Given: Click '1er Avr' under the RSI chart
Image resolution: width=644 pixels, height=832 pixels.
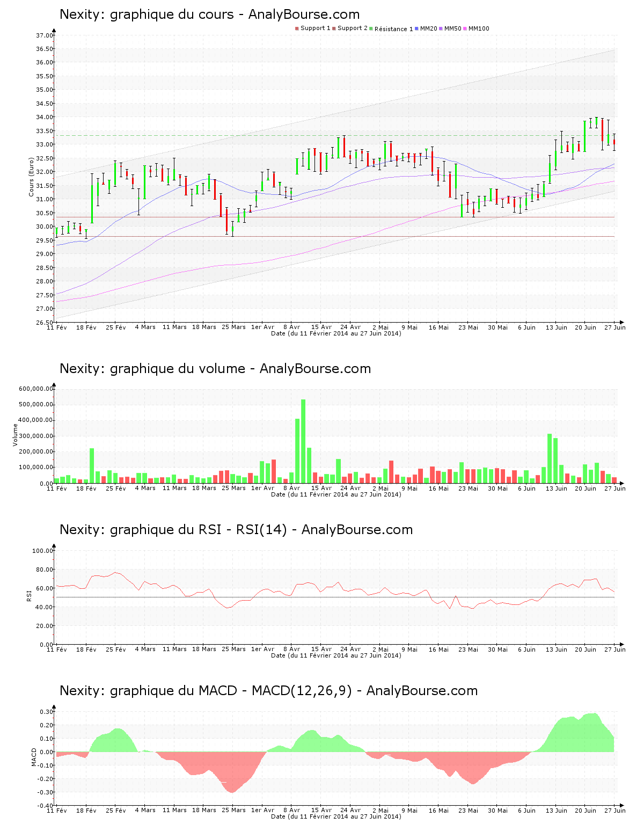Looking at the screenshot, I should tap(262, 649).
